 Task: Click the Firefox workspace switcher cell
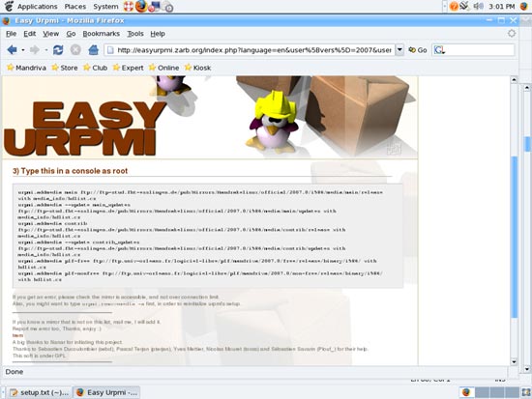point(467,392)
